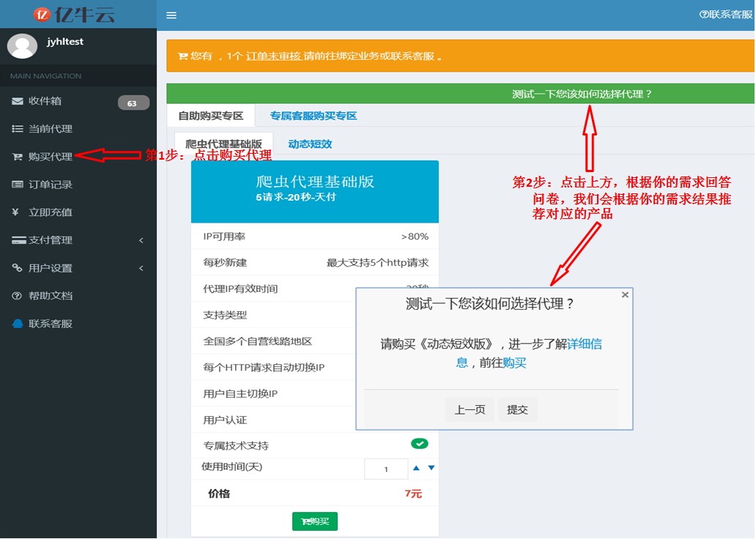
Task: Click the >80% availability value
Action: point(415,237)
